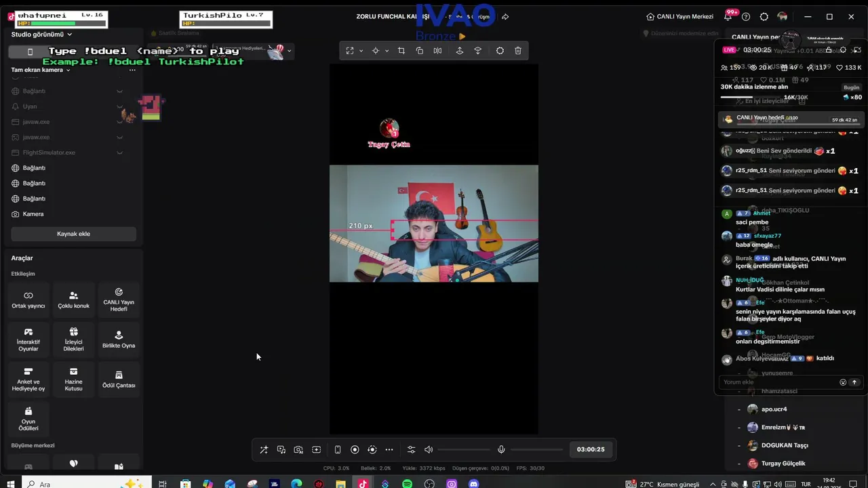Expand the dropdown arrow beside the align crosshair icon
This screenshot has width=868, height=488.
point(387,51)
